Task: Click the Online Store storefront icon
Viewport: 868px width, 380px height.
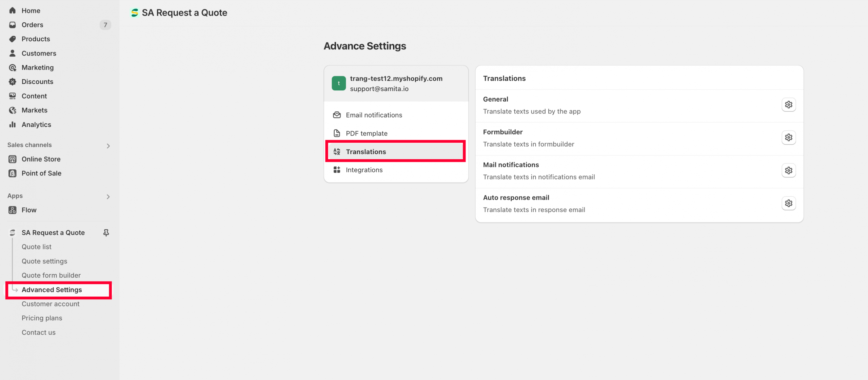Action: click(x=13, y=159)
